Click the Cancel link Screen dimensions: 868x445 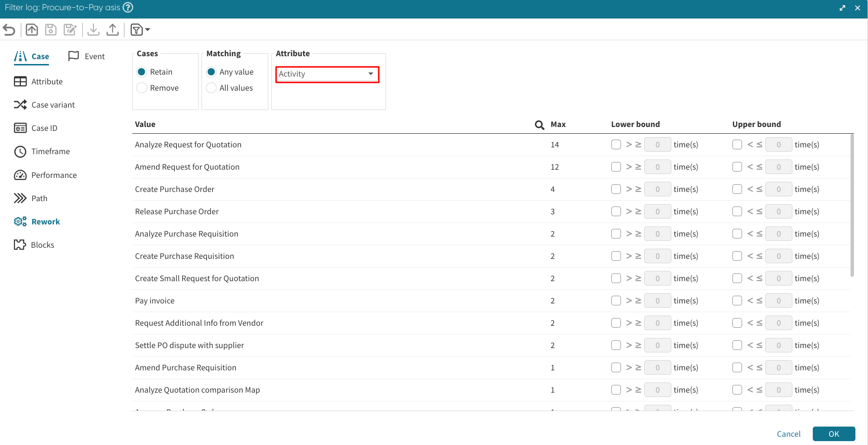(x=788, y=434)
